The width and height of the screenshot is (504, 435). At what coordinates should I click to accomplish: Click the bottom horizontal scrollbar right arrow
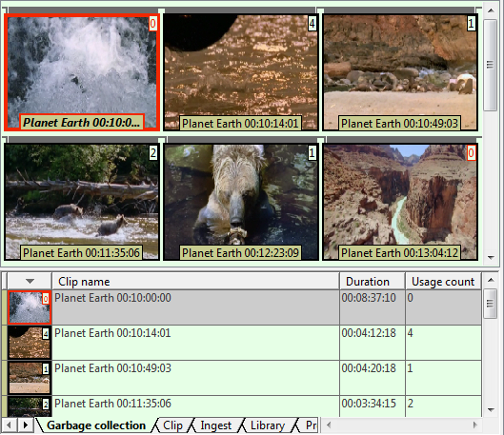475,425
